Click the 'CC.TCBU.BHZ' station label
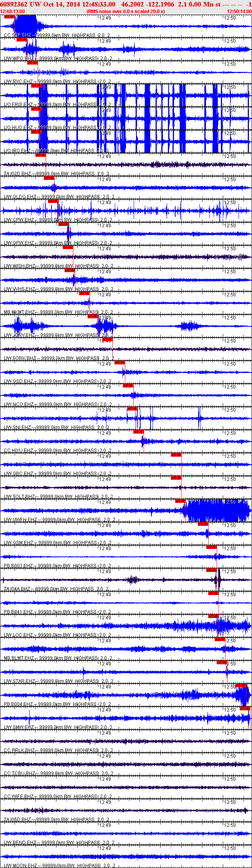Screen dimensions: 252x868 [x=20, y=773]
